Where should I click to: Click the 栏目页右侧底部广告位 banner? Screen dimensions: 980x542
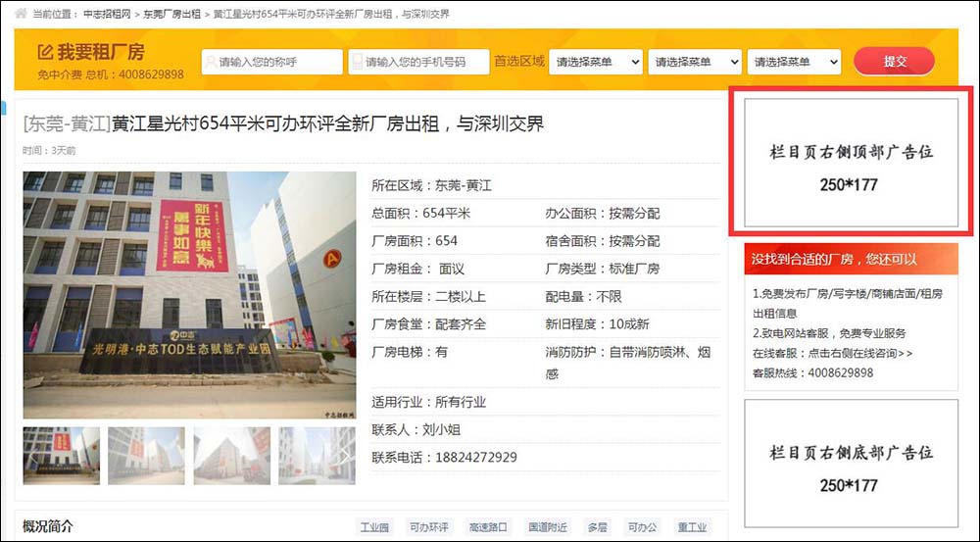click(851, 464)
